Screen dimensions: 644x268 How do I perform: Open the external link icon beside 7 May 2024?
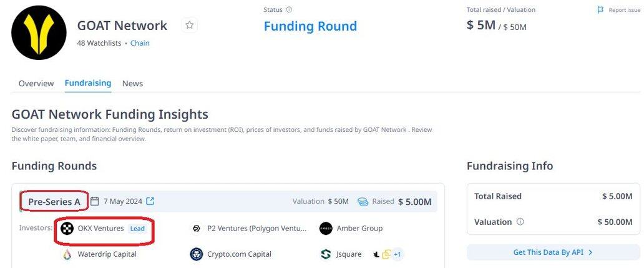tap(150, 201)
